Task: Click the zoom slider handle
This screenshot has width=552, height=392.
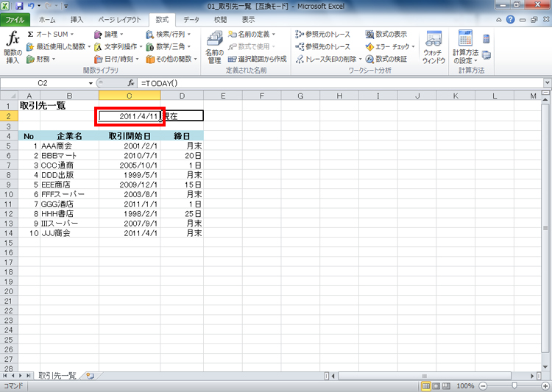Action: [514, 386]
